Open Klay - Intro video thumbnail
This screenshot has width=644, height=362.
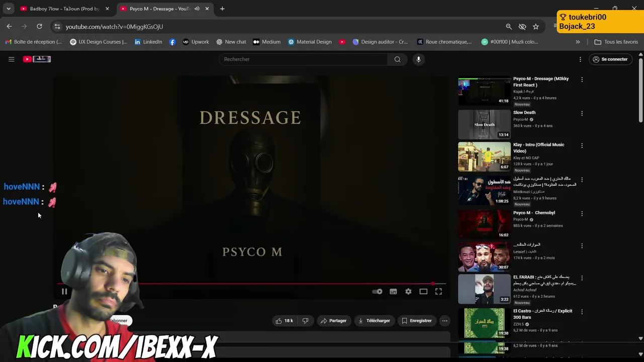coord(484,156)
